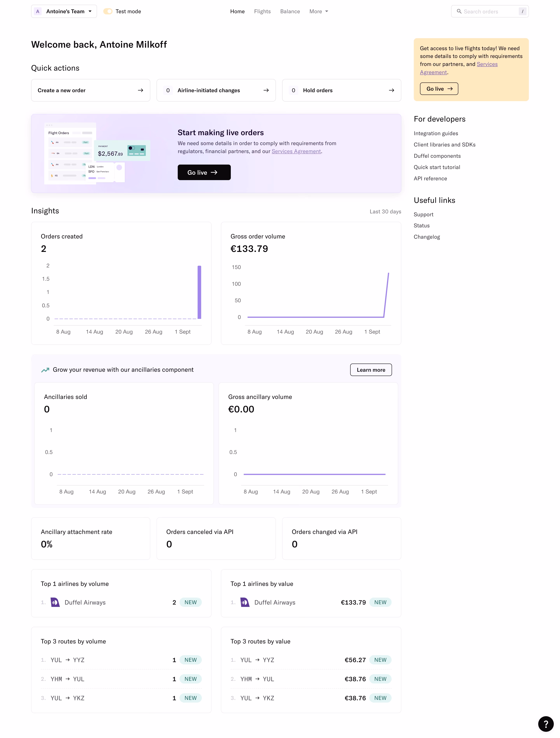Open Duffel components link
Screen dimensions: 560x738
(x=437, y=156)
